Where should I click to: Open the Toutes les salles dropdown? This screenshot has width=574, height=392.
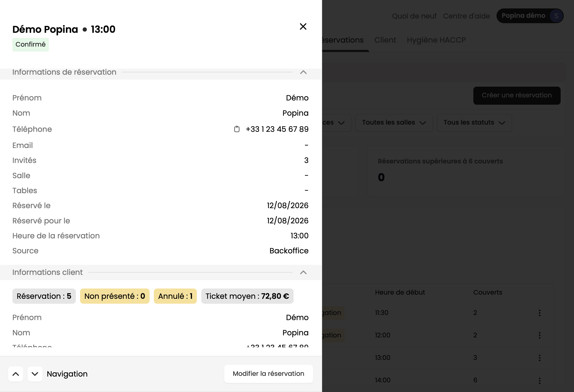394,122
